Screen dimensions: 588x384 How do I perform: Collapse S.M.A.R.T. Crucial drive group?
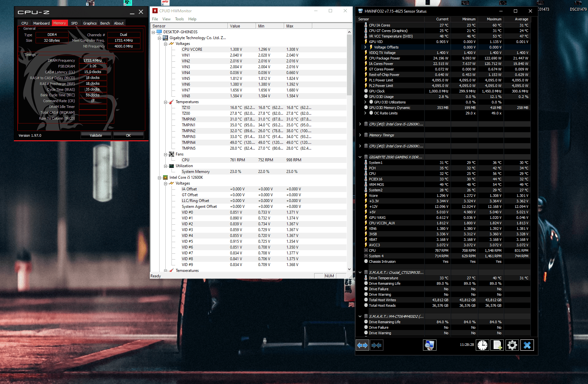[360, 272]
